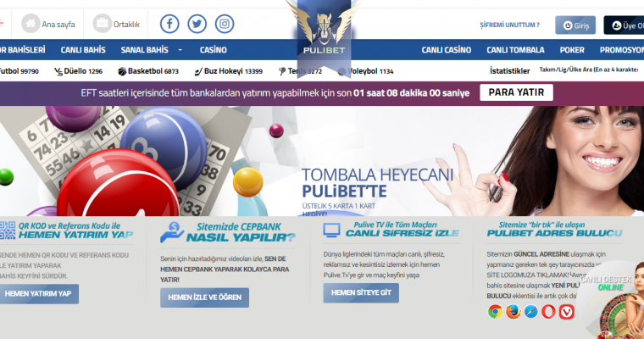Click the Para Yatır button
The width and height of the screenshot is (644, 339).
516,92
